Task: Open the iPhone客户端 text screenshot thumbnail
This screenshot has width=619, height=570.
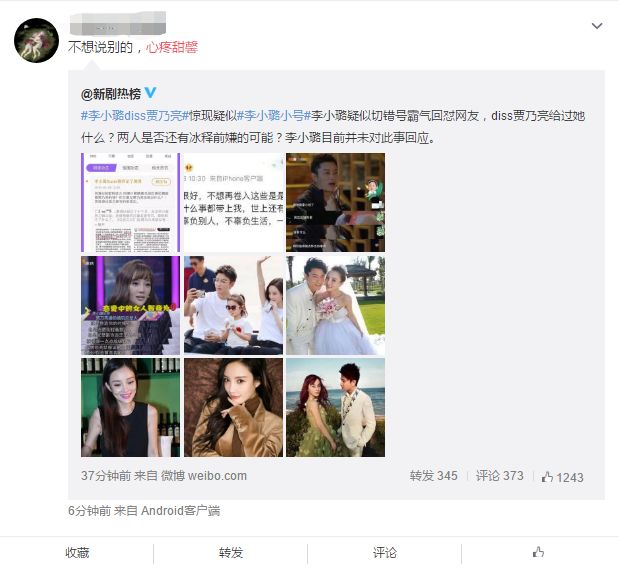Action: 233,202
